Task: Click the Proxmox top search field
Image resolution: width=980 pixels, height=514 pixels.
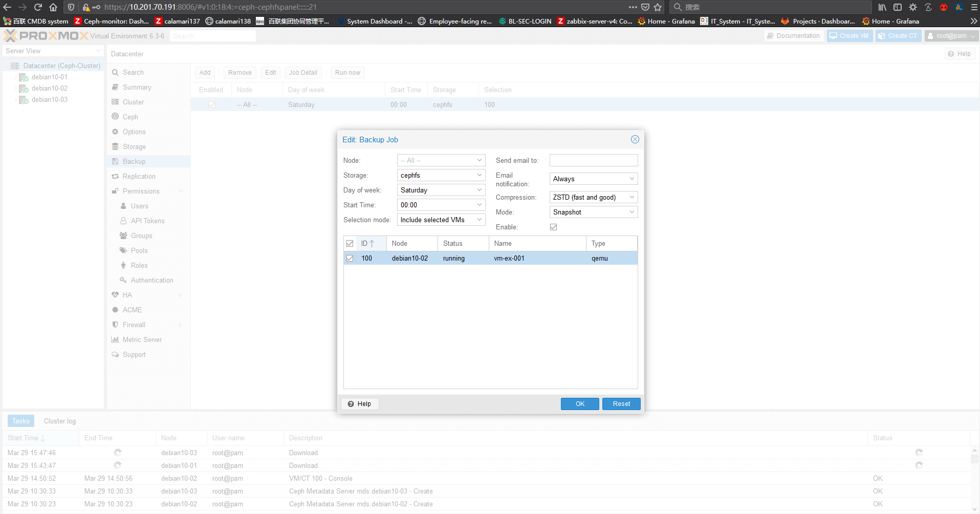Action: [x=213, y=36]
